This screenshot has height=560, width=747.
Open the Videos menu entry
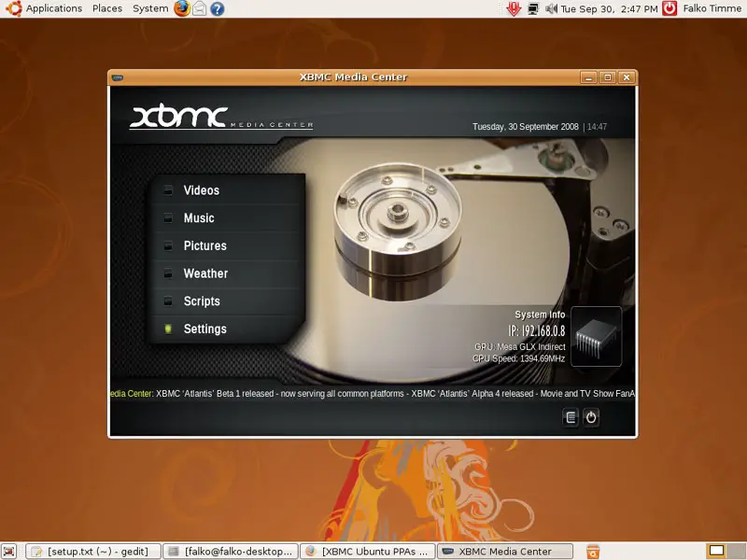click(201, 190)
